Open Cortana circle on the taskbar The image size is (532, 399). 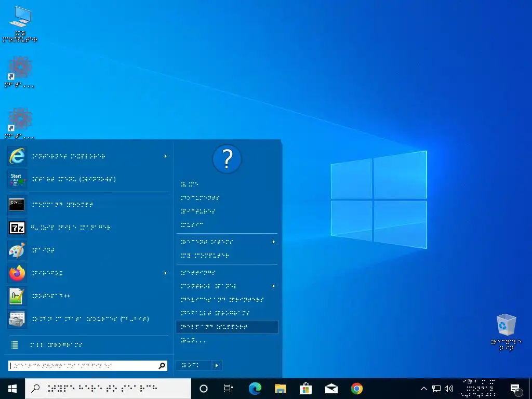(x=204, y=389)
